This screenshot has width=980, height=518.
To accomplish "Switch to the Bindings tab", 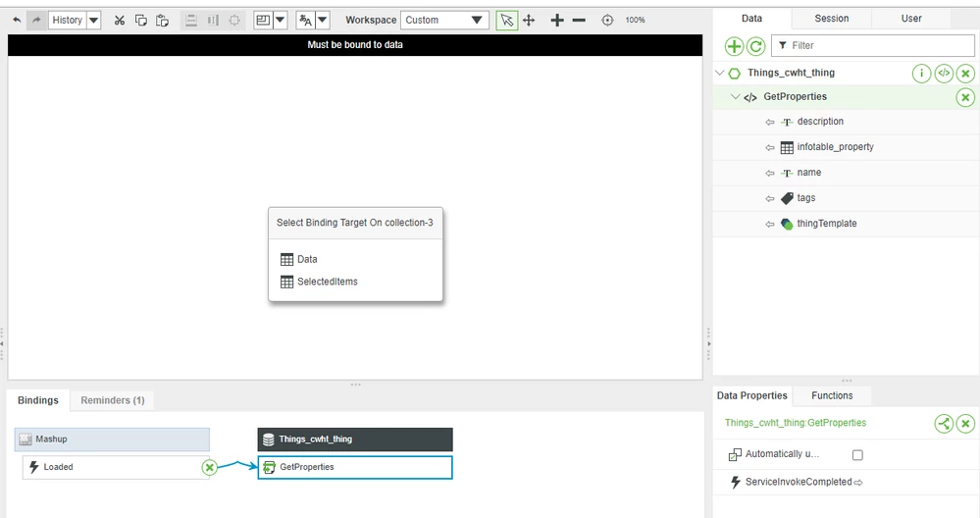I will [x=38, y=400].
